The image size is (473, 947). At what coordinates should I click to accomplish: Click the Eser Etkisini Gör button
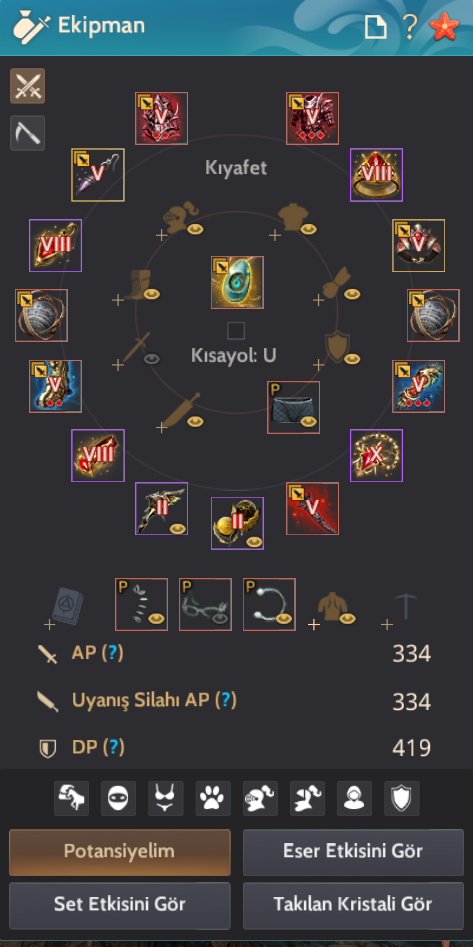coord(353,852)
